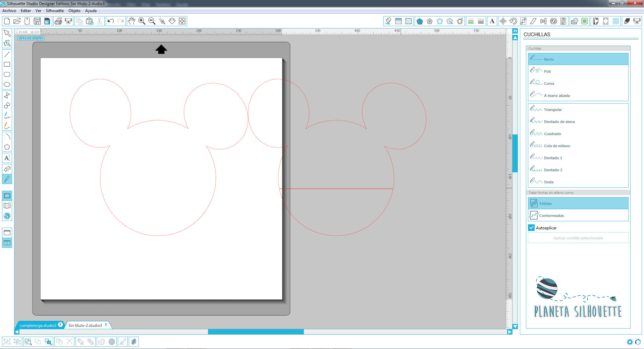644x349 pixels.
Task: Choose the Rounded Rectangle tool
Action: (x=7, y=74)
